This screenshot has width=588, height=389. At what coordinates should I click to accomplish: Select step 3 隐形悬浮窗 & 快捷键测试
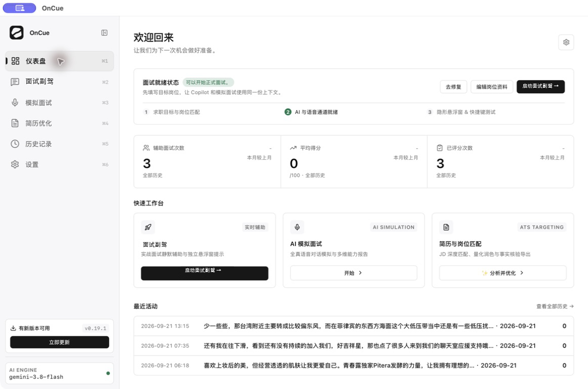461,112
